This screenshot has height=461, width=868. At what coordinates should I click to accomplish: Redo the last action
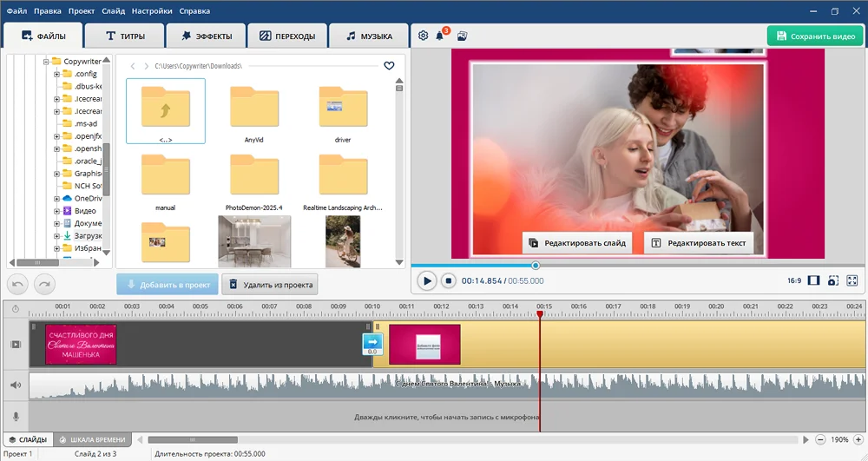tap(45, 285)
